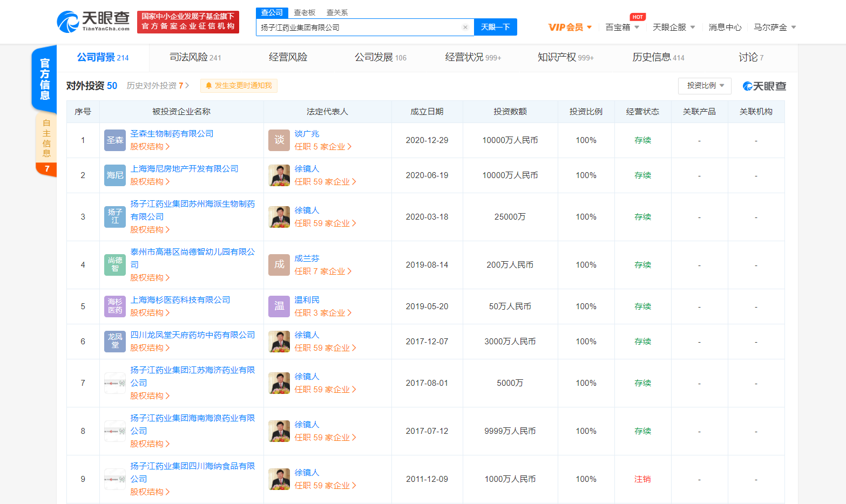Viewport: 846px width, 504px height.
Task: Open 股权结构 for 上海海尼房地产开发有限公司
Action: click(150, 182)
